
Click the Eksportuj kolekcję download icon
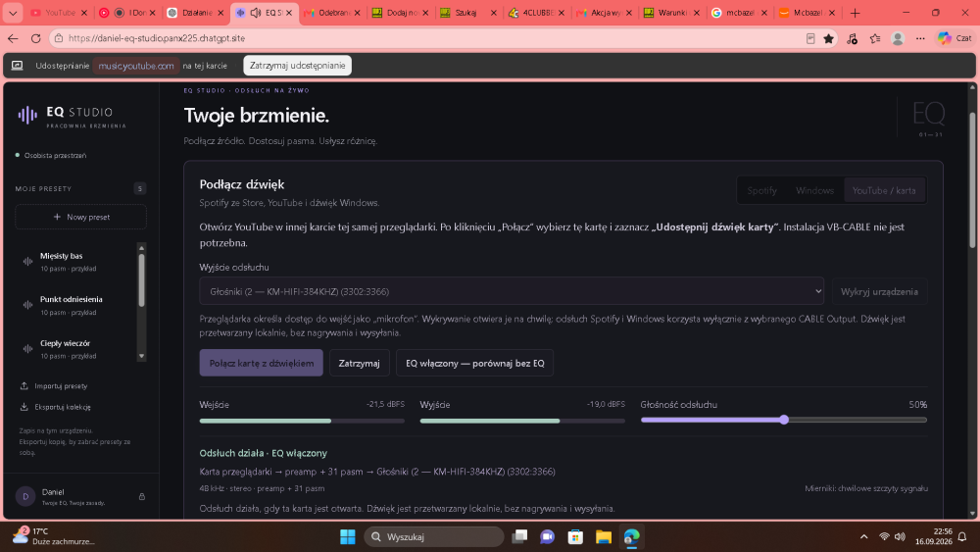click(x=24, y=407)
